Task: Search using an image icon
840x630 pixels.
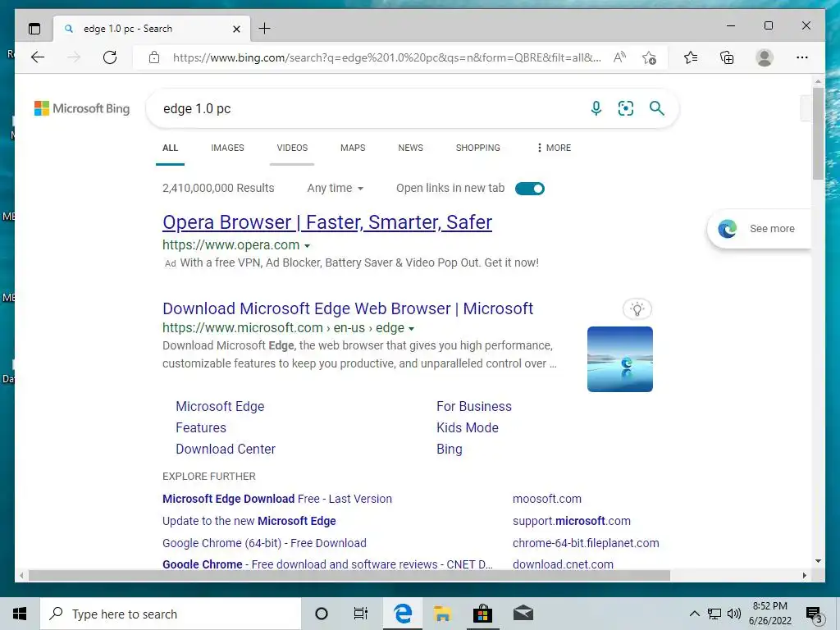Action: coord(626,108)
